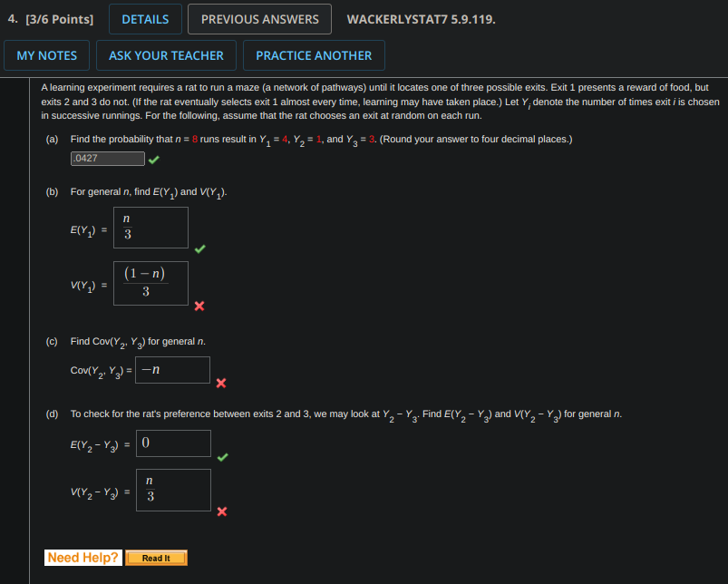This screenshot has width=728, height=584.
Task: Click the green checkmark next to E(Y1)
Action: (x=202, y=248)
